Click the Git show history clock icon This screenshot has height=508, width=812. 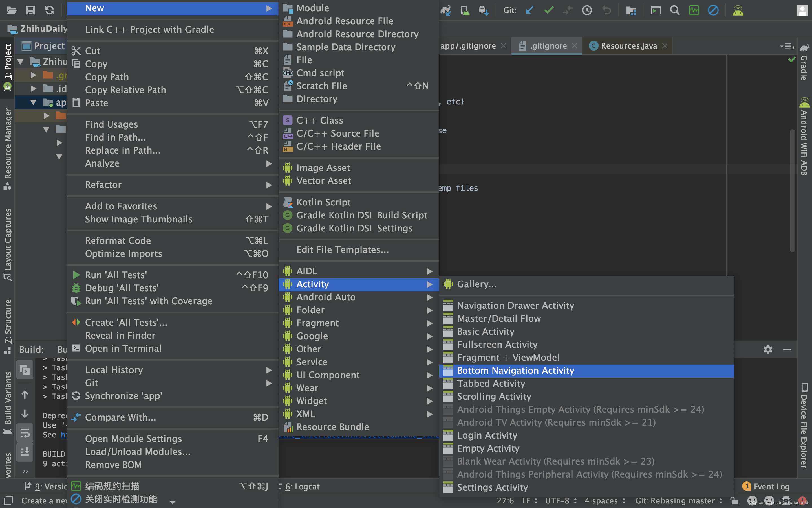point(587,10)
